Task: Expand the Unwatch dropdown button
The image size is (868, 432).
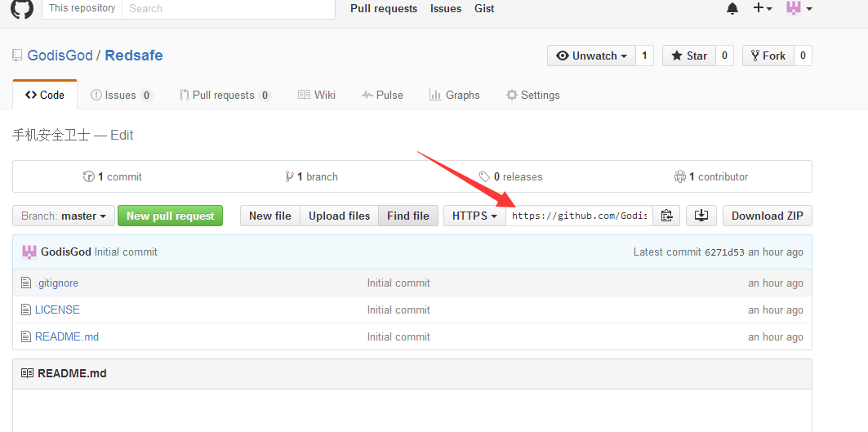Action: coord(591,56)
